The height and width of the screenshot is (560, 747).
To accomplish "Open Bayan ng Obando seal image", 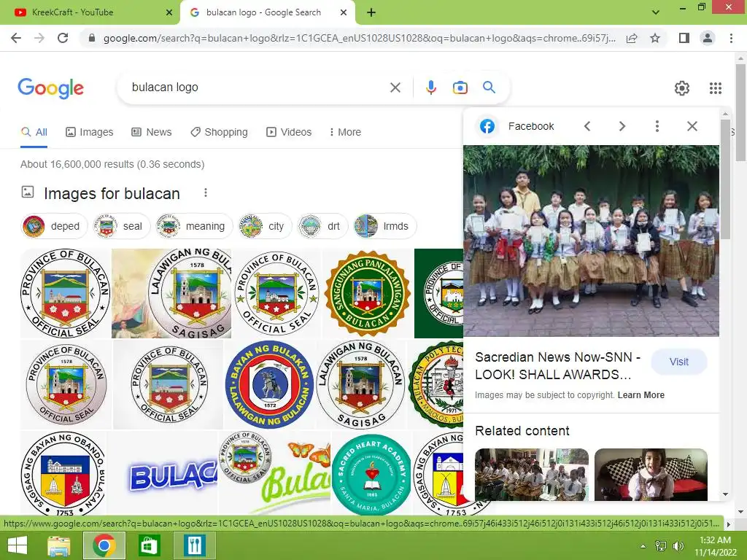I will click(63, 474).
